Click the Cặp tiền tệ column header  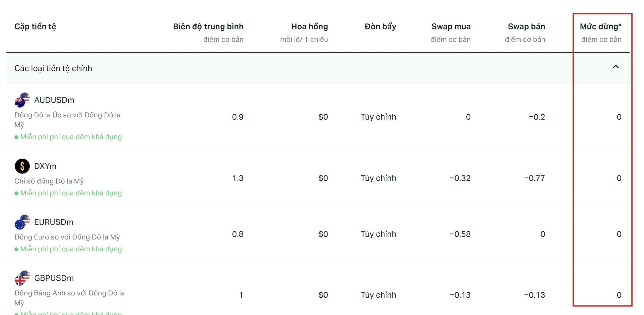coord(35,27)
